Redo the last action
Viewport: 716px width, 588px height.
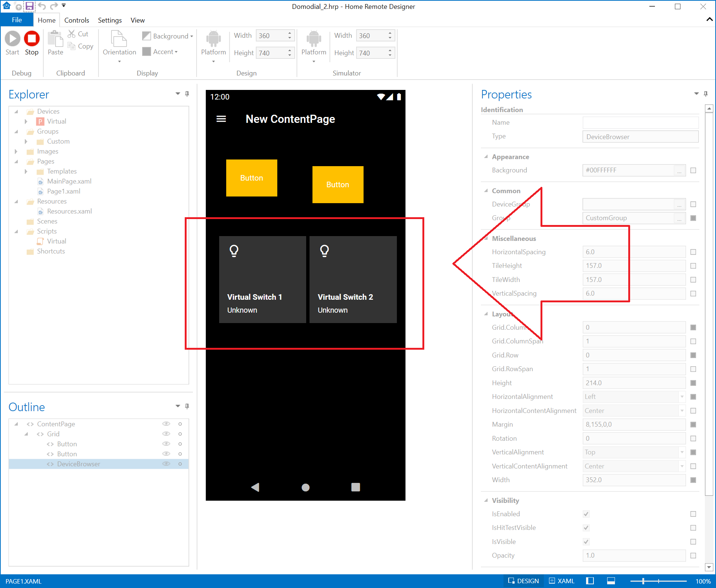coord(54,6)
